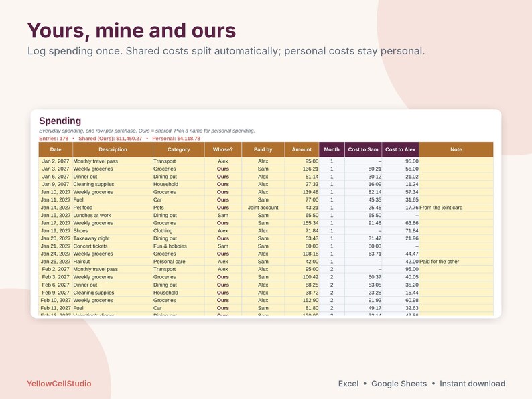This screenshot has height=399, width=532.
Task: Select the 'Ours' cell in Fuel Jan 11 row
Action: pyautogui.click(x=223, y=199)
